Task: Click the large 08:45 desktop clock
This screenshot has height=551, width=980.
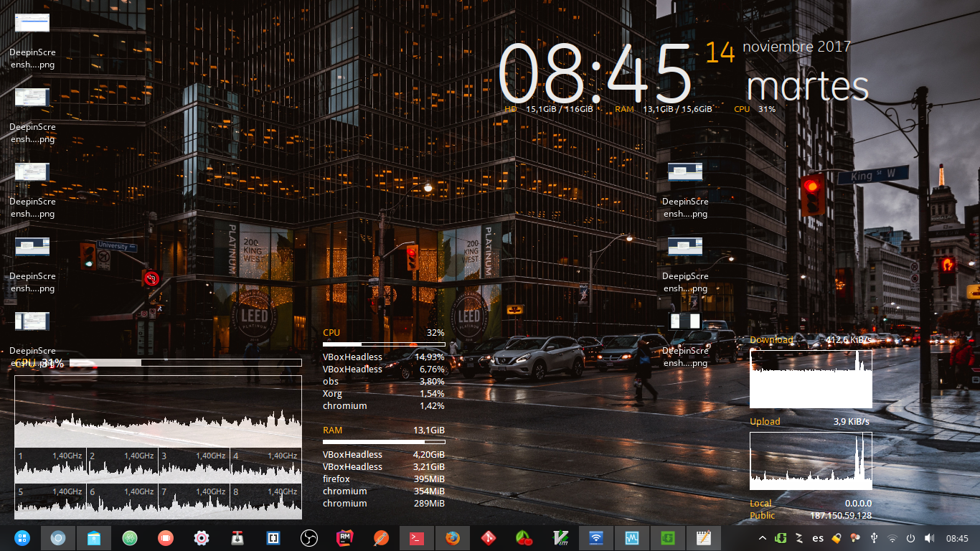Action: (595, 73)
